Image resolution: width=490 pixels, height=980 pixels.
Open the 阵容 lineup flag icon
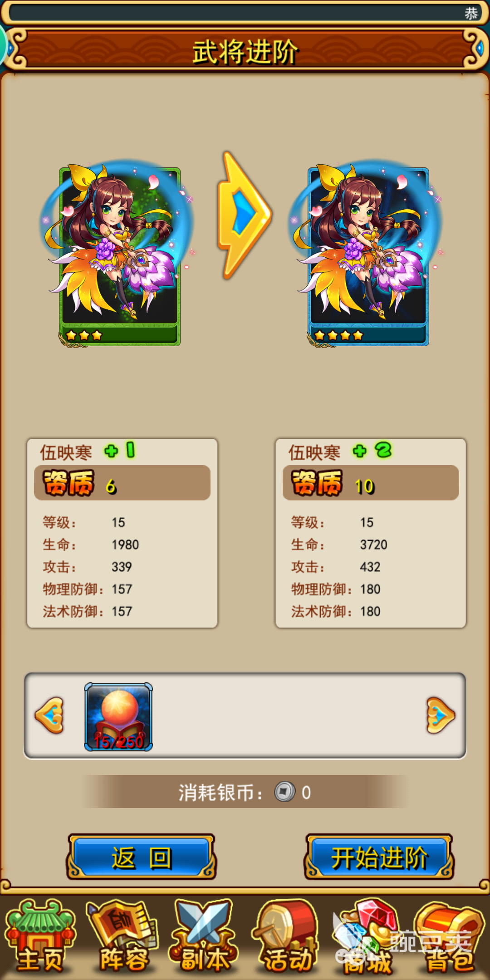pyautogui.click(x=123, y=936)
